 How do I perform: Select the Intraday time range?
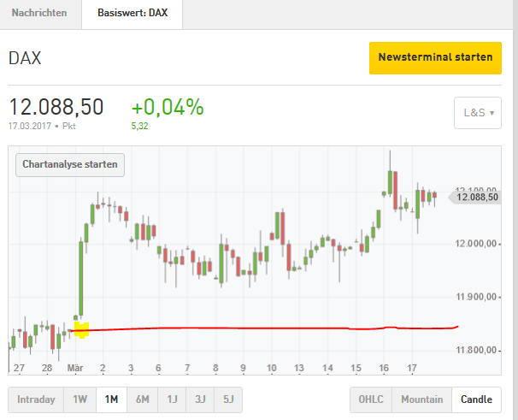[35, 399]
